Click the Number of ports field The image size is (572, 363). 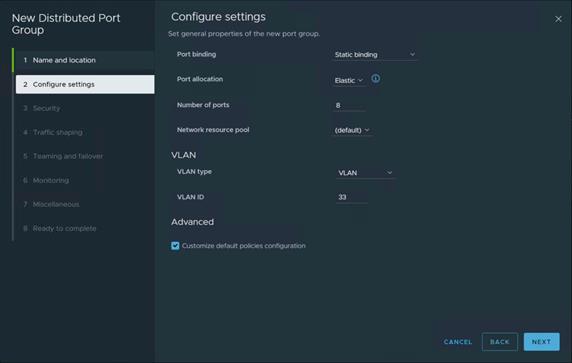click(349, 105)
